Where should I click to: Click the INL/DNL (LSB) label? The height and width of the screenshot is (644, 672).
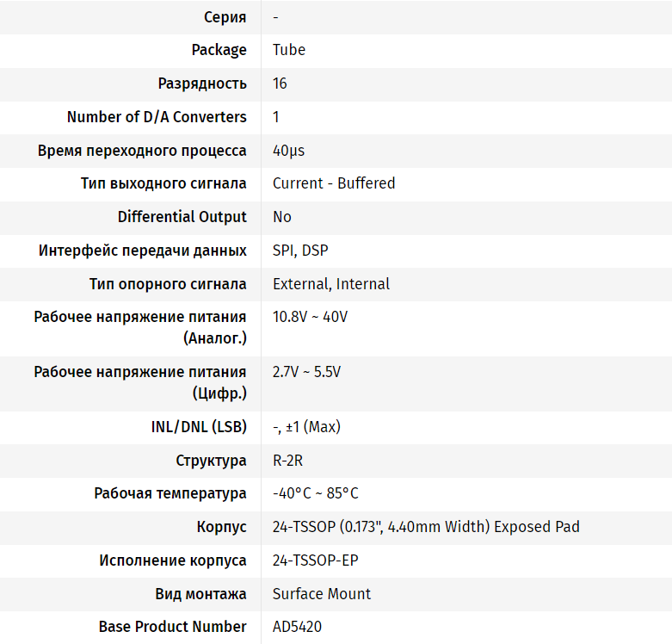tap(193, 427)
